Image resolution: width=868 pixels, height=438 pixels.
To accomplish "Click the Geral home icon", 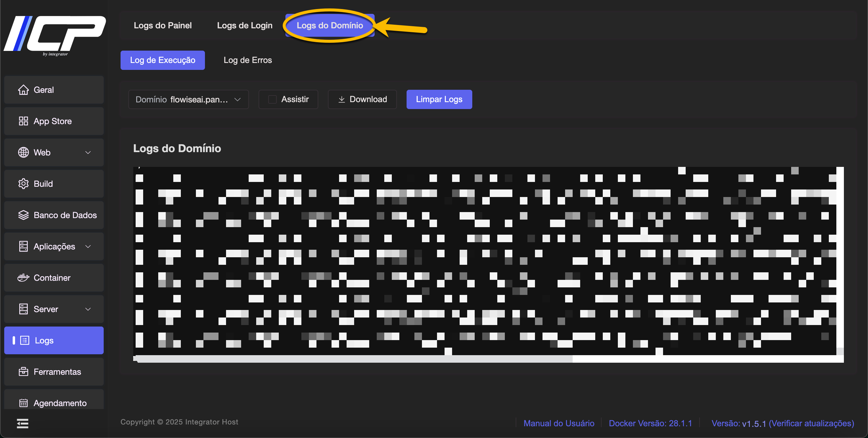I will (x=23, y=90).
